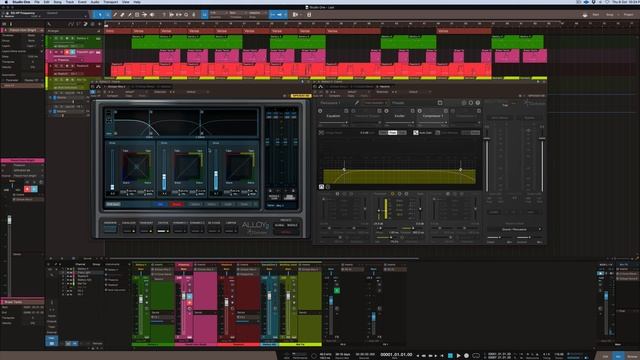
Task: Open the De-Esser module in Alloy 2
Action: pyautogui.click(x=214, y=229)
